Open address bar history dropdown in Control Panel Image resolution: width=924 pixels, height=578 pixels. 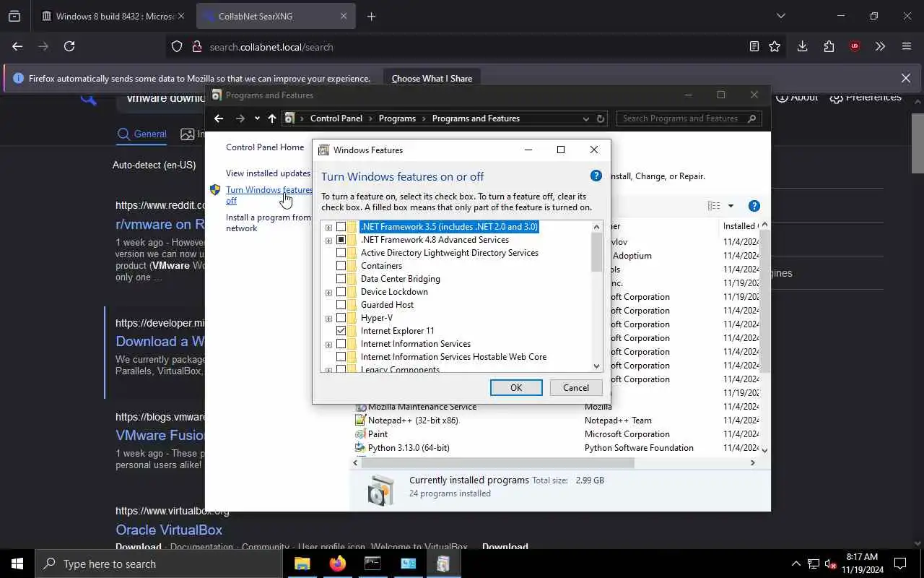point(585,118)
